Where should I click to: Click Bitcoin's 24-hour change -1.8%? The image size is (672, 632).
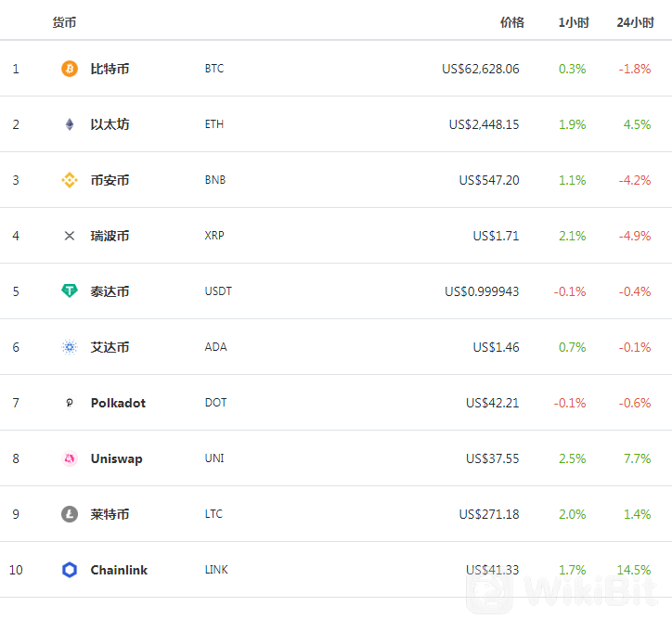click(x=635, y=69)
